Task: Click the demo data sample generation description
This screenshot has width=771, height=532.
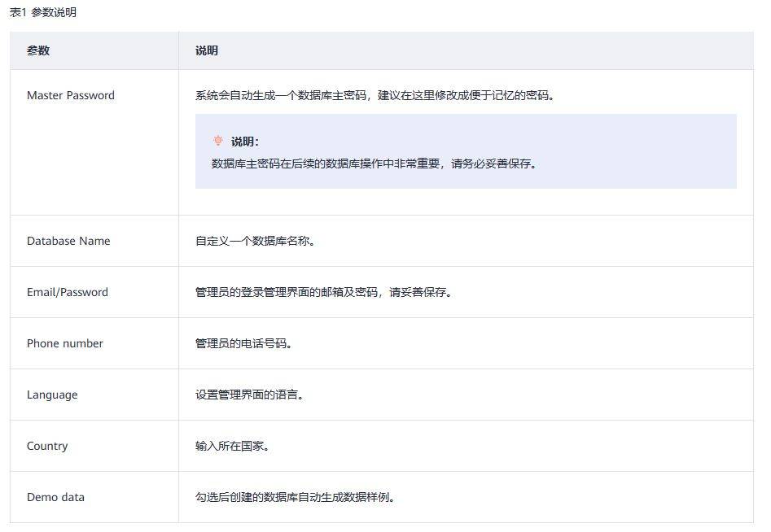Action: [295, 497]
